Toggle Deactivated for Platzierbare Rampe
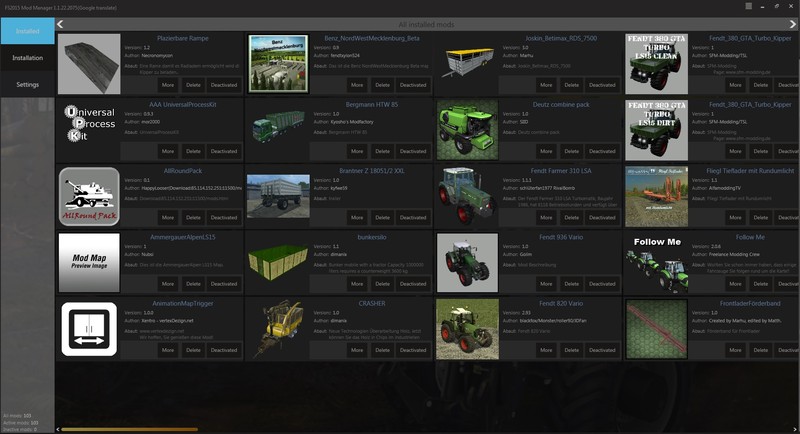Image resolution: width=800 pixels, height=434 pixels. click(224, 85)
